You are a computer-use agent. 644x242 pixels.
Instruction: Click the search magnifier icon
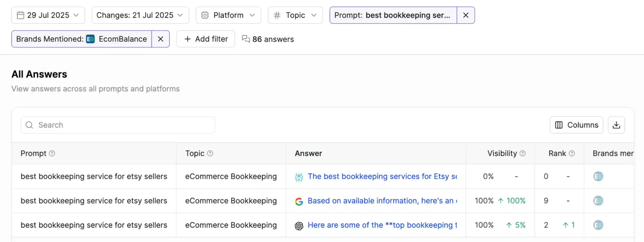point(29,125)
